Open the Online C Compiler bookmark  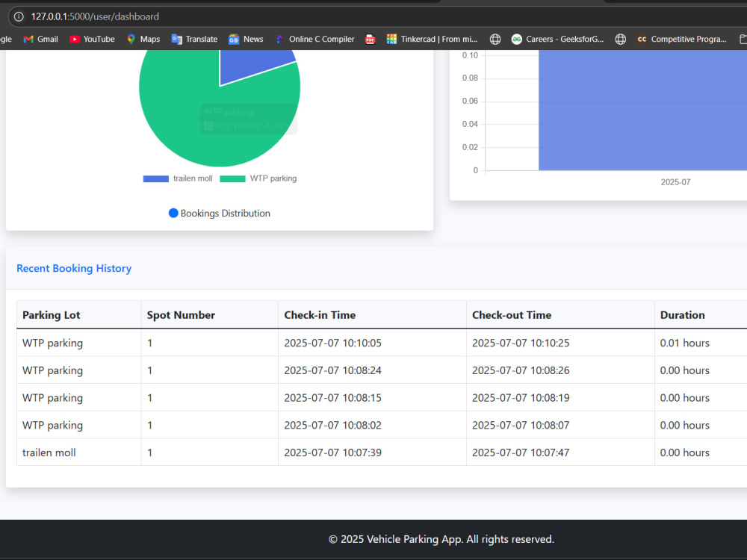pos(315,39)
